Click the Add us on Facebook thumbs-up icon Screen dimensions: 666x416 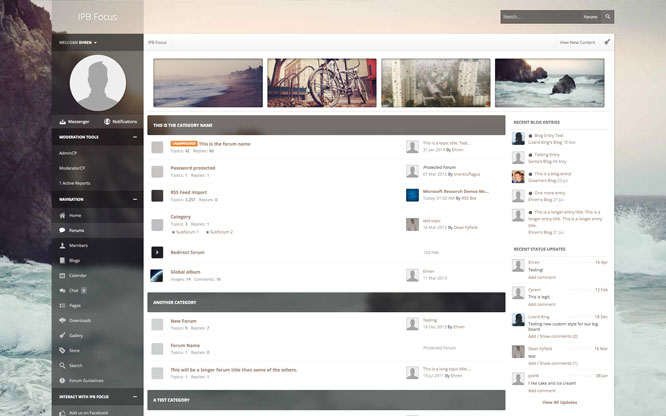[62, 413]
